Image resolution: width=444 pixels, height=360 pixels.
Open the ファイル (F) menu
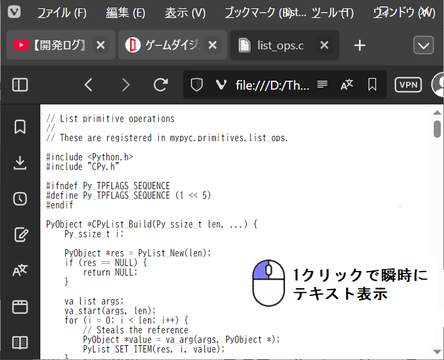click(62, 13)
